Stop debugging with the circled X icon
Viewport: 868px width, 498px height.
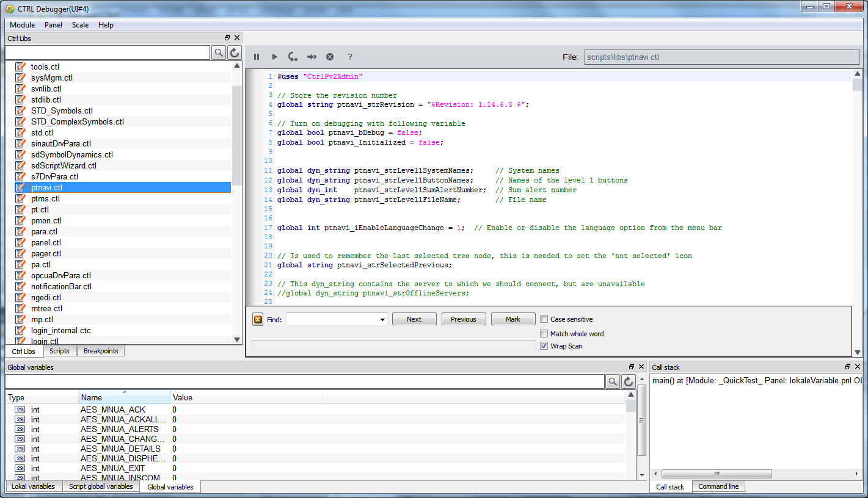pyautogui.click(x=330, y=57)
